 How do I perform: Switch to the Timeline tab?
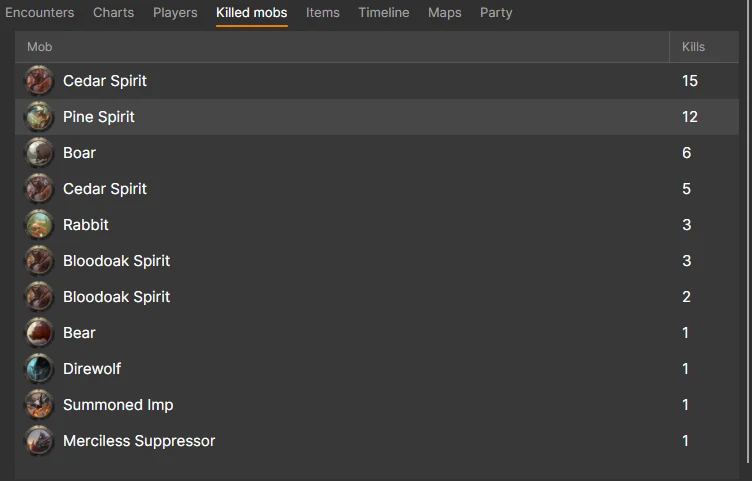tap(384, 12)
